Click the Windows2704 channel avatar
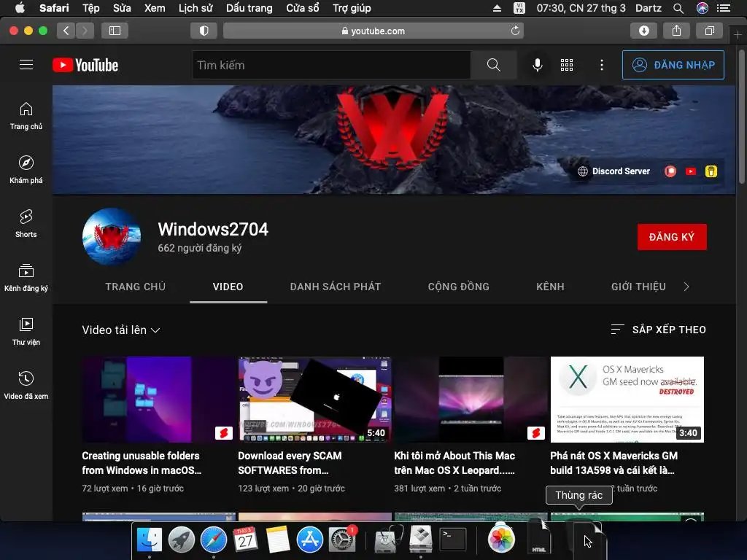The image size is (747, 560). 112,237
